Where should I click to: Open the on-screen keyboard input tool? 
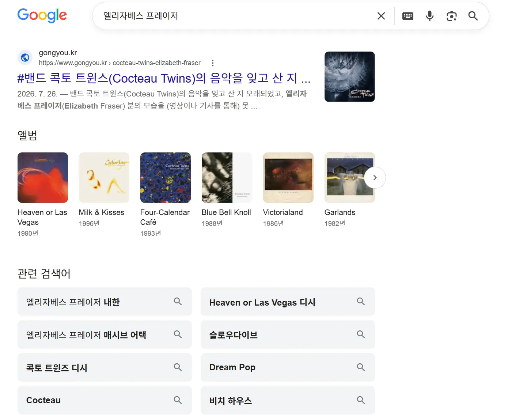(x=407, y=16)
